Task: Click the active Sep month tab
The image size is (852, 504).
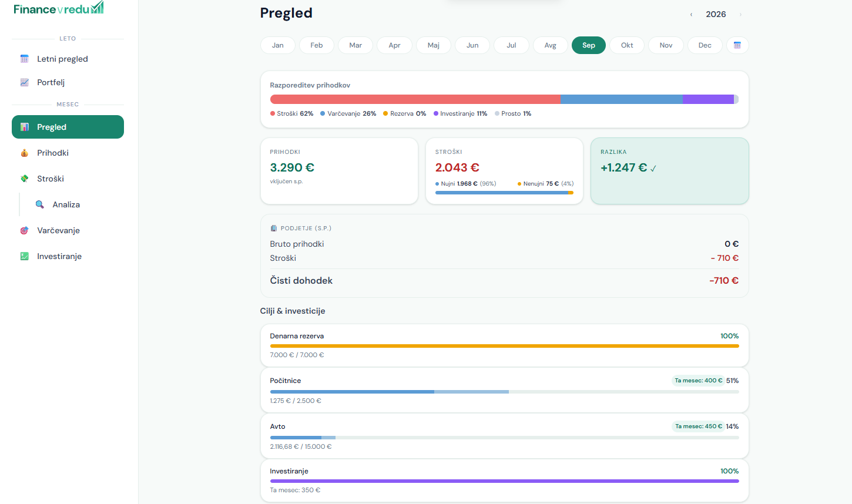Action: 589,45
